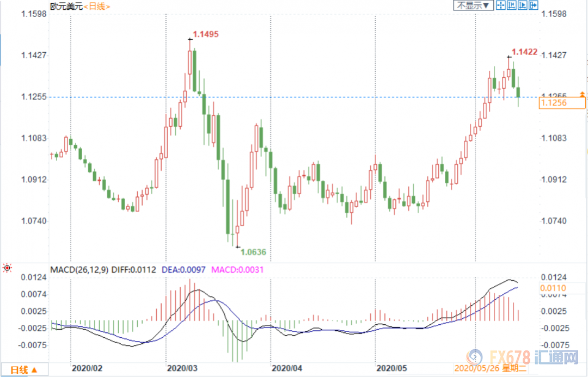Click the 1.1256 current price tag
This screenshot has height=377, width=588.
562,103
